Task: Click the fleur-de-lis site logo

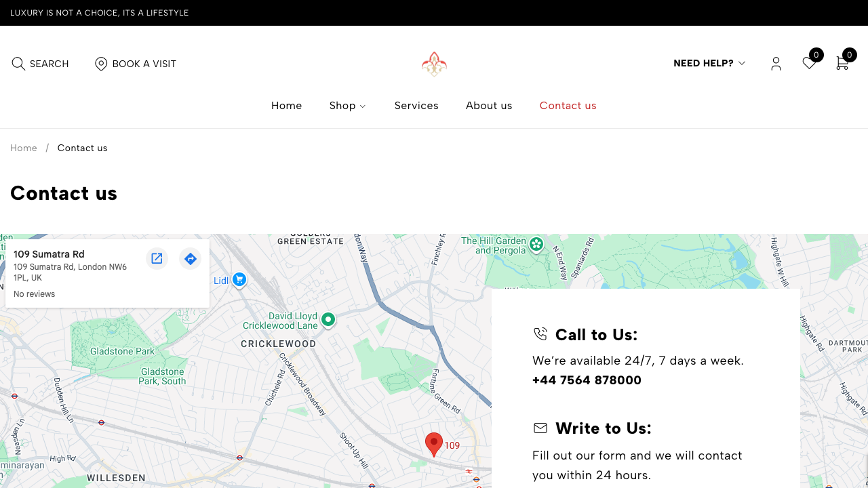Action: coord(434,64)
